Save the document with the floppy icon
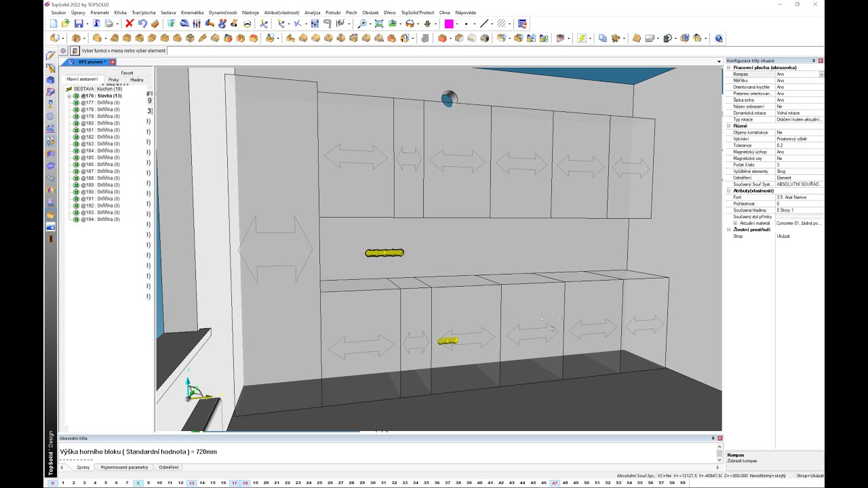This screenshot has height=488, width=868. point(79,24)
